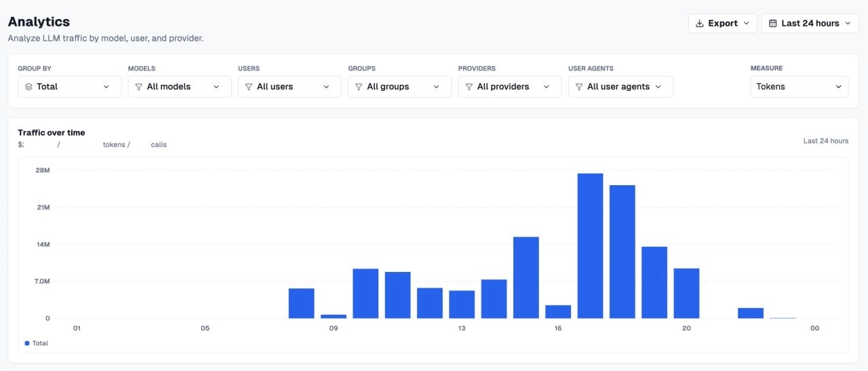Image resolution: width=868 pixels, height=371 pixels.
Task: Click the short bar above the 16 tick
Action: coord(558,311)
